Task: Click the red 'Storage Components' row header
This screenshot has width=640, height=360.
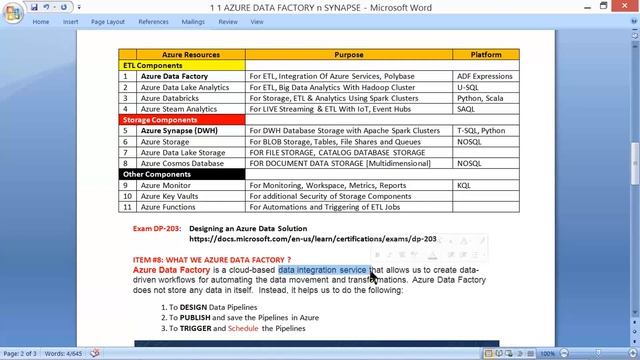Action: point(182,120)
